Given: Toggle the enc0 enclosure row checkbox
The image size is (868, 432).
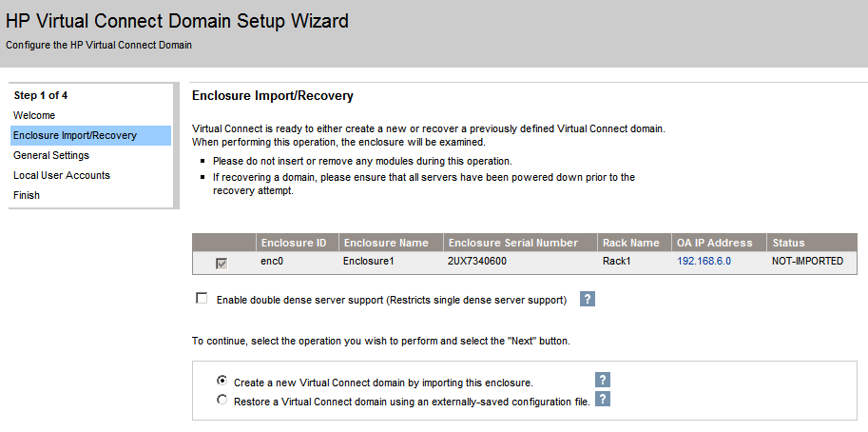Looking at the screenshot, I should click(222, 262).
